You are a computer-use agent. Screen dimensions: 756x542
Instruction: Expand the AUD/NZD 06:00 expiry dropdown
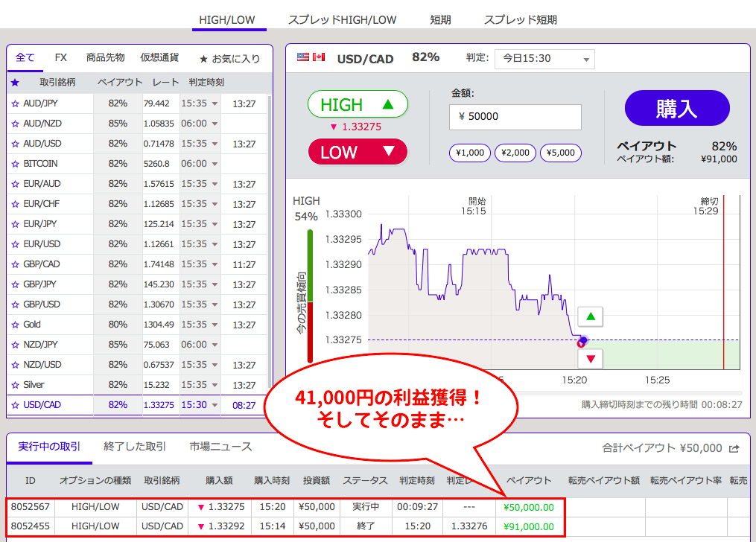(x=200, y=124)
